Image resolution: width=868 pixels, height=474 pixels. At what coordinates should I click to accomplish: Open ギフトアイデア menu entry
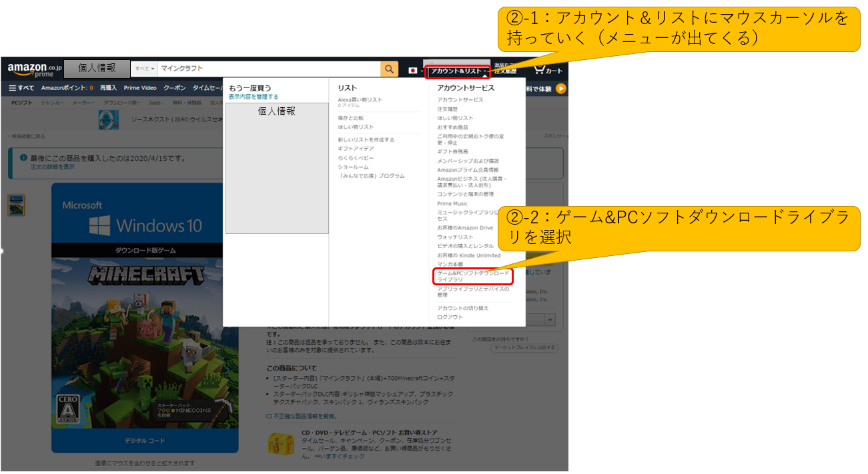(x=356, y=149)
